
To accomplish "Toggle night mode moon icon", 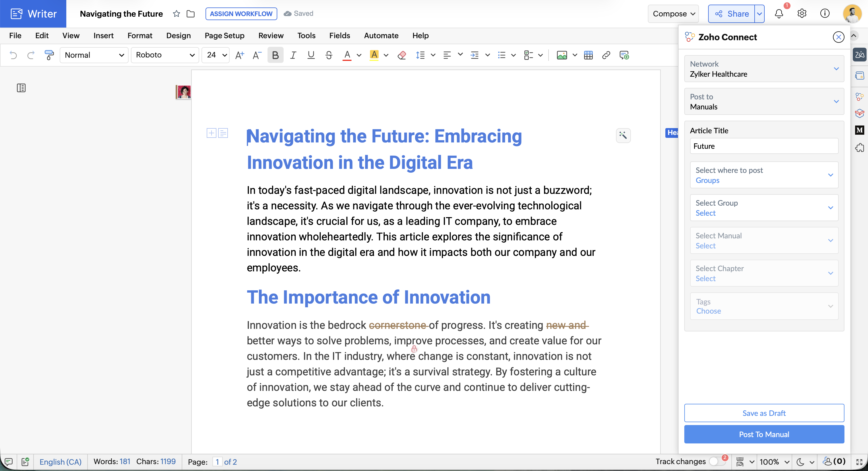I will pos(800,462).
